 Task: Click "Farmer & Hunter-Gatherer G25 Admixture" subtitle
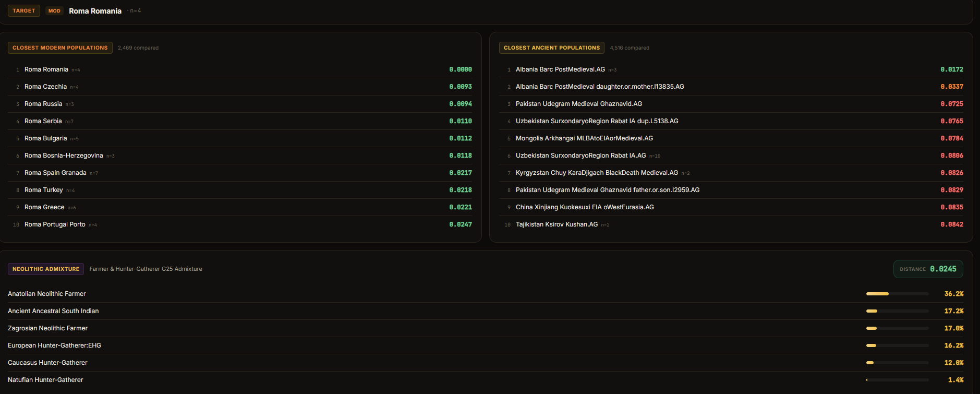click(146, 269)
